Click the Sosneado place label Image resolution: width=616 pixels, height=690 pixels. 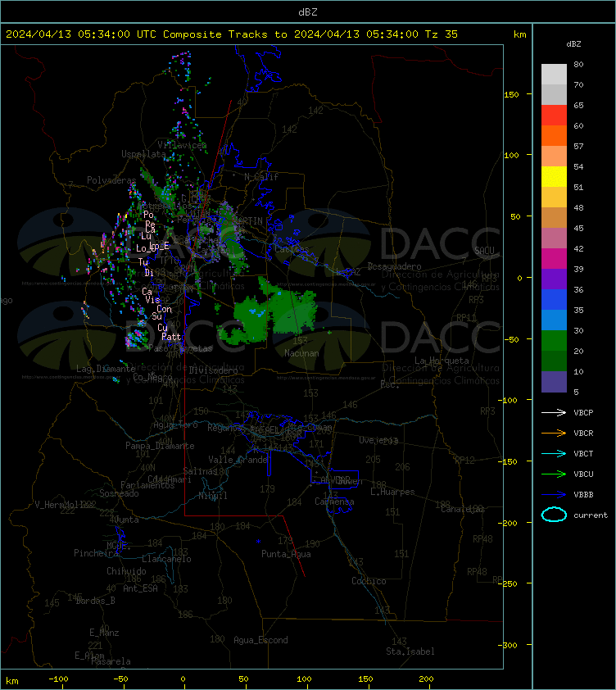tap(119, 493)
